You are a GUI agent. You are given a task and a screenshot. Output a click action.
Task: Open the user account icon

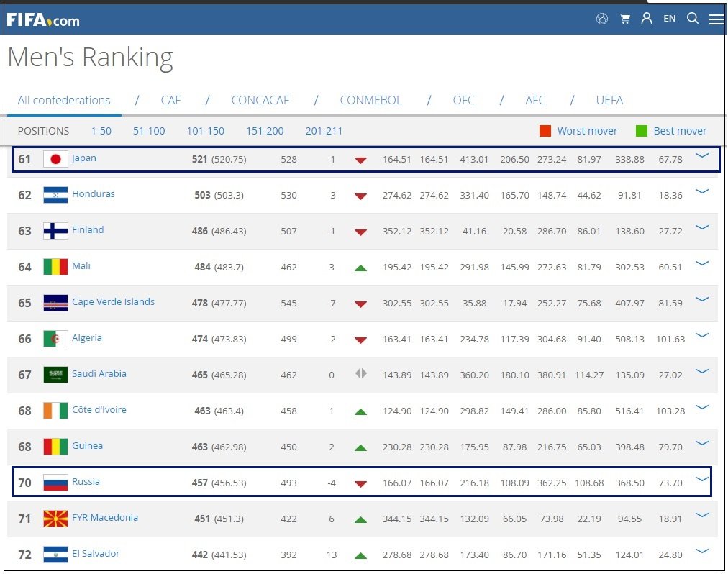pos(646,18)
